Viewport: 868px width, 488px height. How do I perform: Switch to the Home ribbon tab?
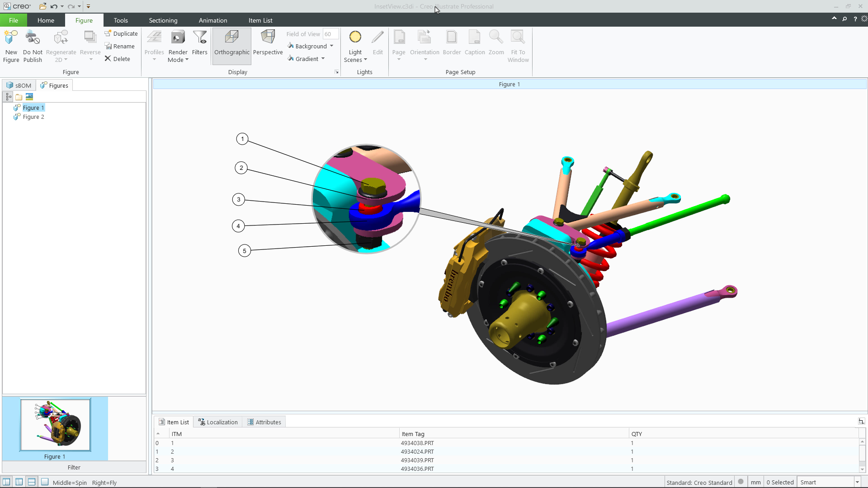46,20
